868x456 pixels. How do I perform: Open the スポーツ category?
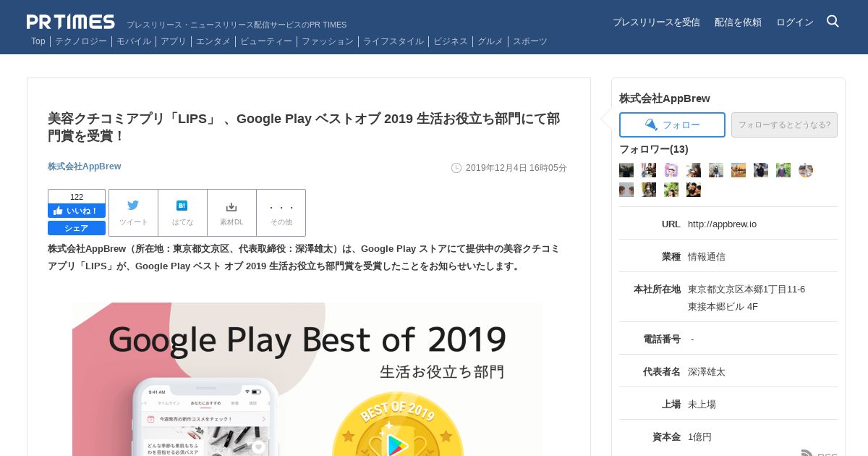pyautogui.click(x=530, y=41)
